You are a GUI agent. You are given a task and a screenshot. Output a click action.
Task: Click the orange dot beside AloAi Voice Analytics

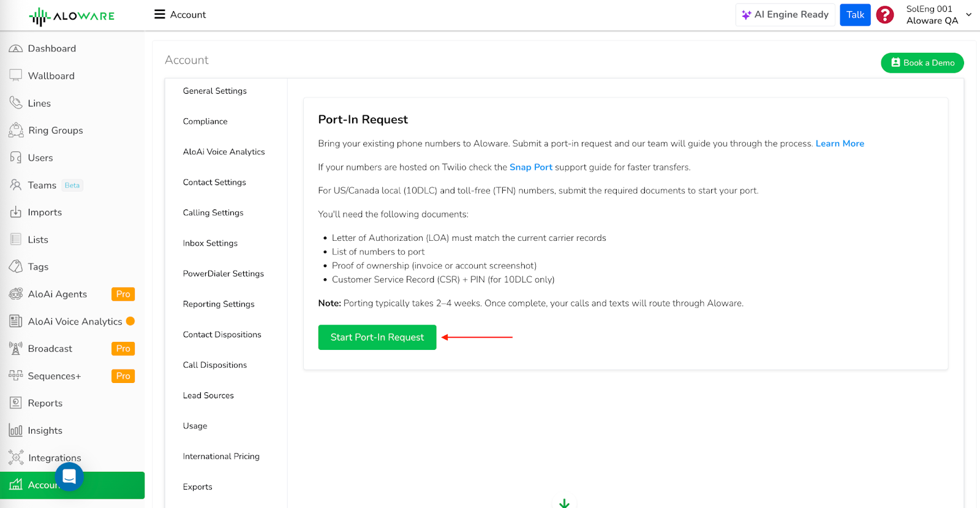(x=130, y=321)
